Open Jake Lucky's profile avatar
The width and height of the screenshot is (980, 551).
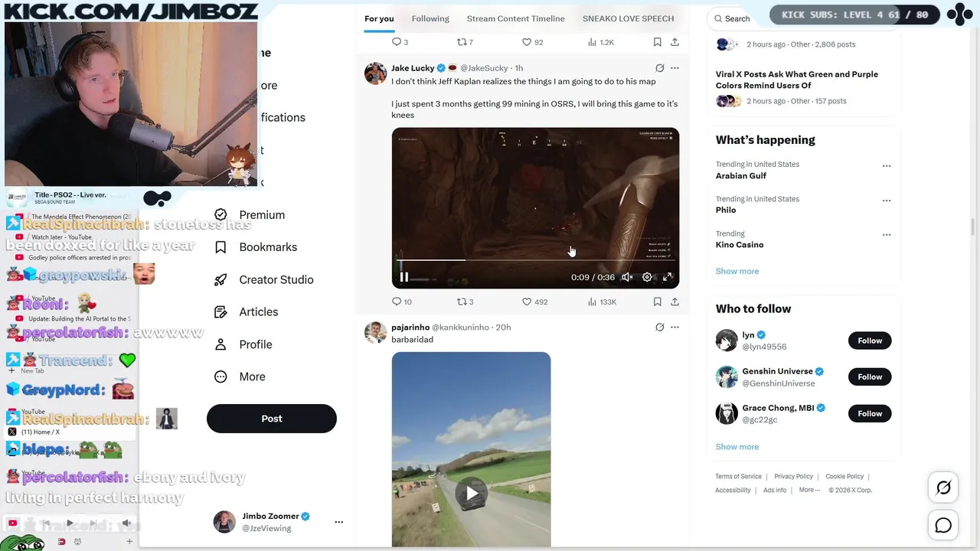(375, 73)
